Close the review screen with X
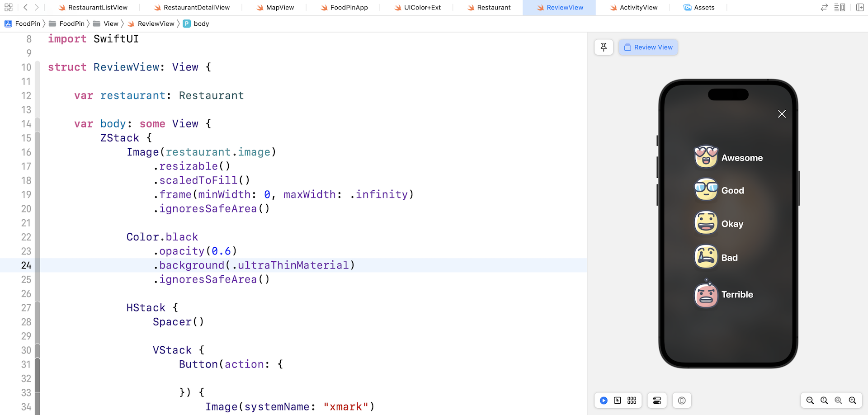 pos(782,114)
